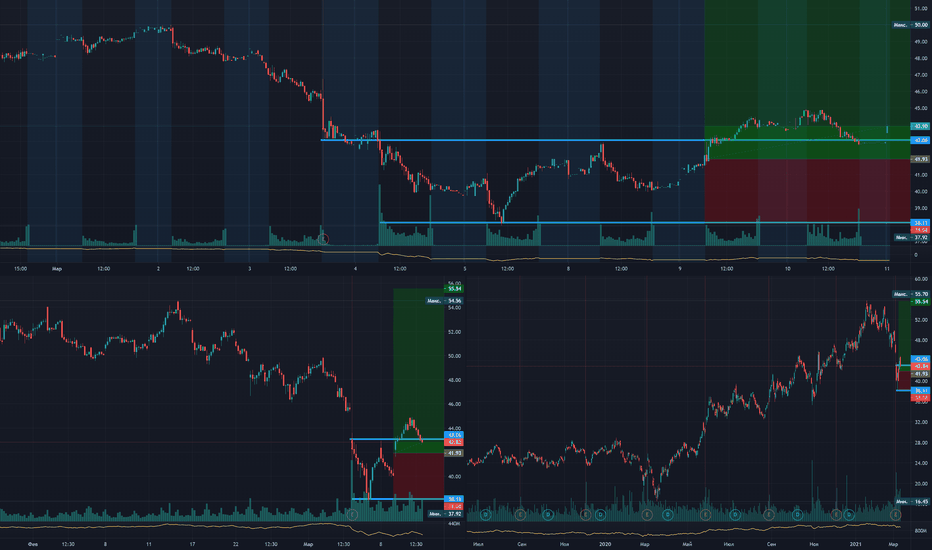Click the Мин. 37.92 label in the top chart
Screen dimensions: 932x550
coord(912,237)
